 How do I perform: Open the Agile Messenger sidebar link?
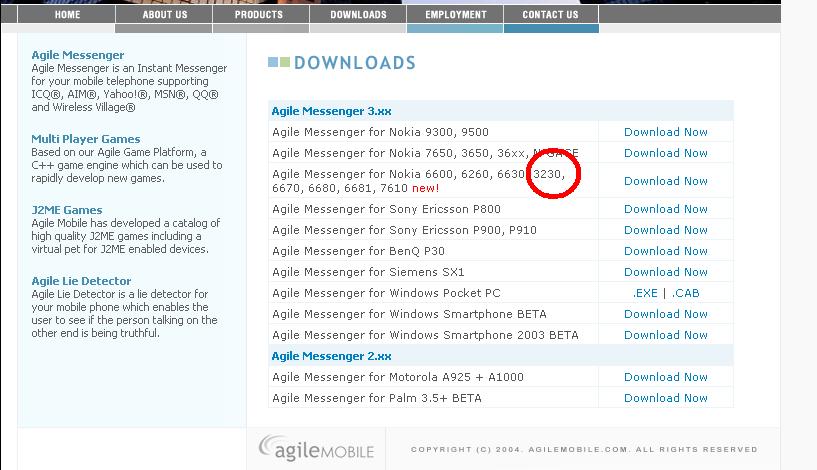point(78,55)
